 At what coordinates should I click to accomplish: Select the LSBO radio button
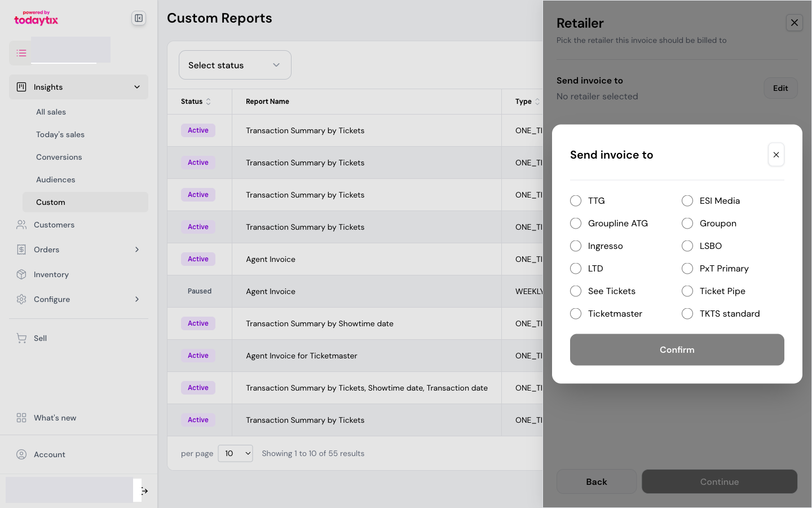pyautogui.click(x=687, y=246)
